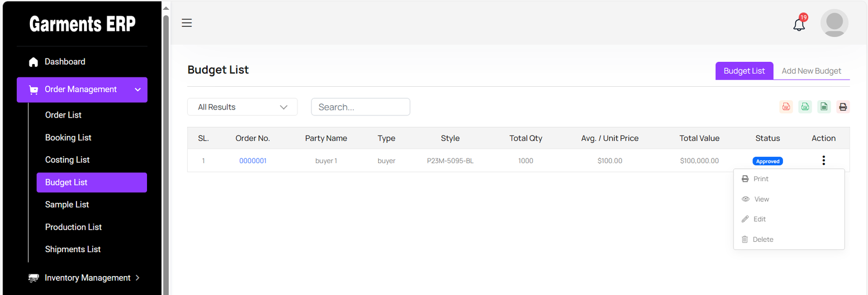Export the budget list as PDF

(786, 107)
